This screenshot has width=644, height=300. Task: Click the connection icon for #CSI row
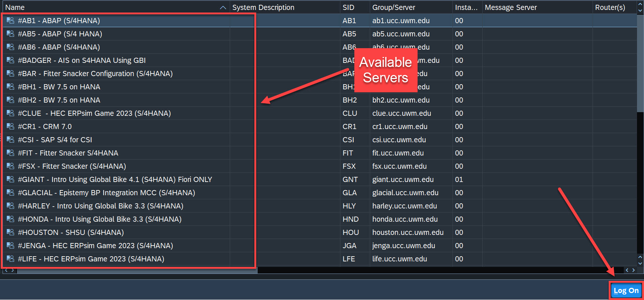click(x=10, y=140)
